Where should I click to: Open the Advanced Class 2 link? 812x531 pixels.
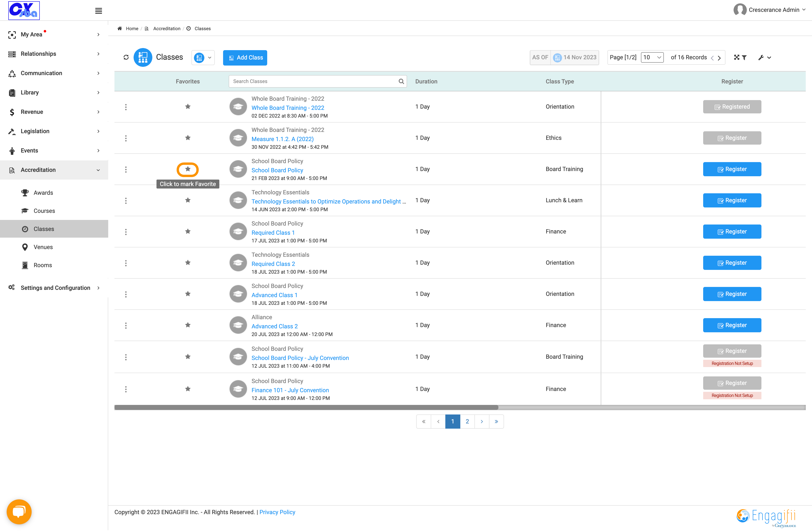point(274,326)
